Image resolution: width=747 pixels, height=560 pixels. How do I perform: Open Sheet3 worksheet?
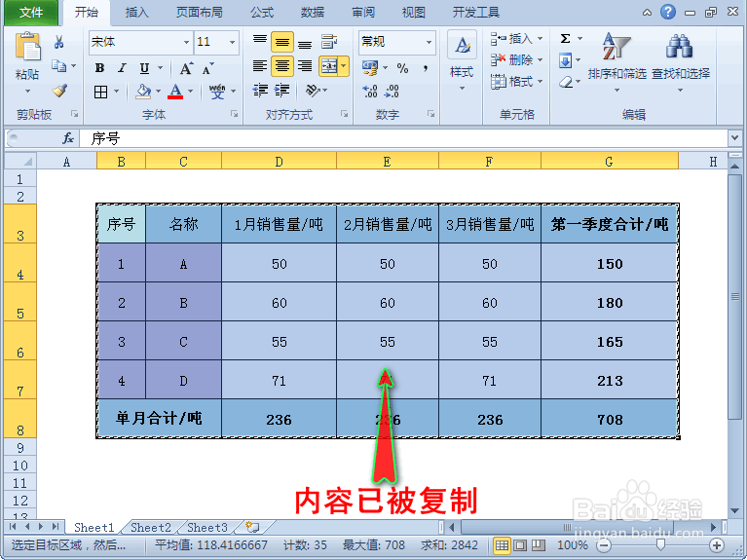coord(207,527)
